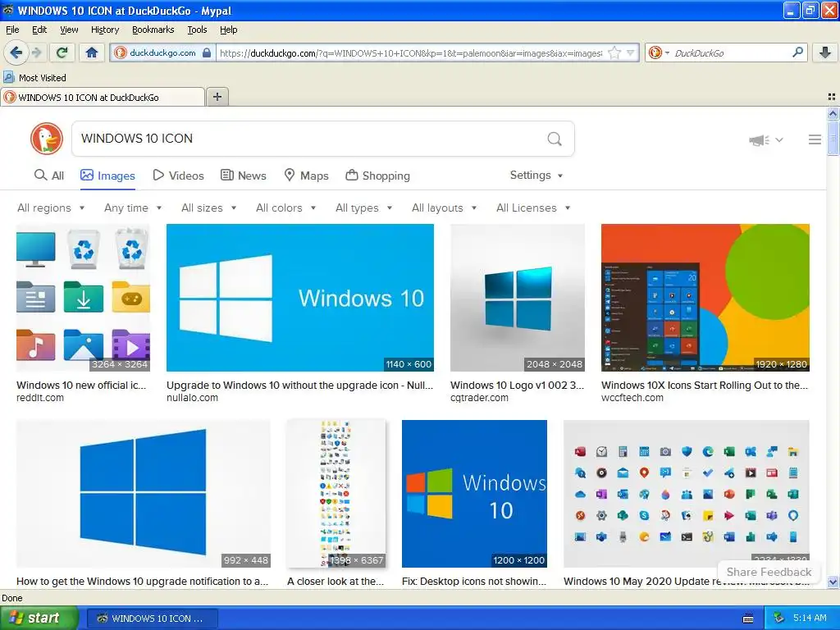Click the Windows Start button
The width and height of the screenshot is (840, 630).
tap(39, 619)
